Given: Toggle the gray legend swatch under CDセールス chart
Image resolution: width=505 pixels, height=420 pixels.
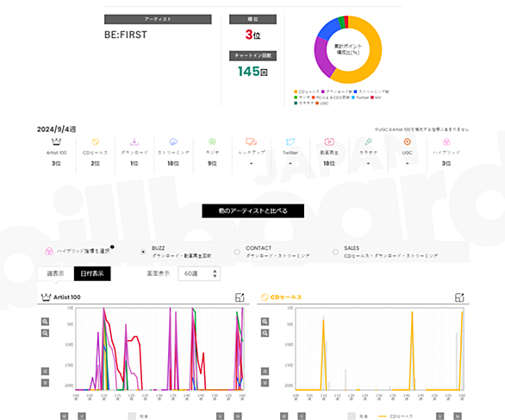Looking at the screenshot, I should pos(352,417).
